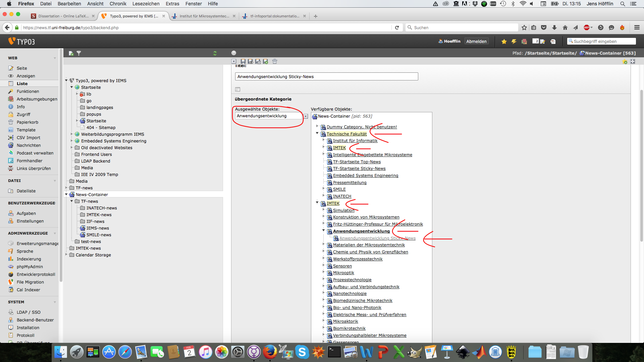644x362 pixels.
Task: Click the small form icon below the Titel field
Action: click(x=238, y=89)
